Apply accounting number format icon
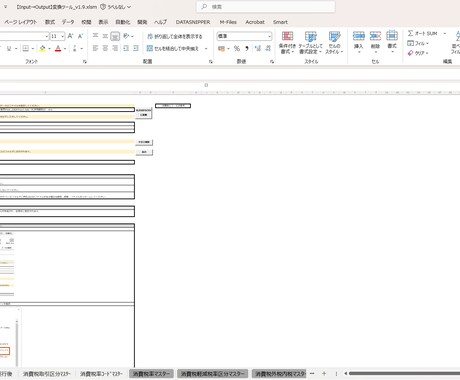Screen dimensions: 460x380 (x=221, y=49)
